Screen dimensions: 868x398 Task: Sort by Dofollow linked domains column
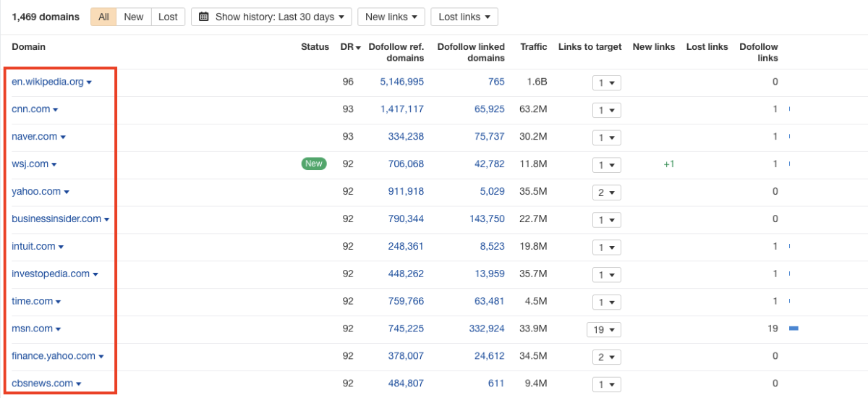click(471, 52)
